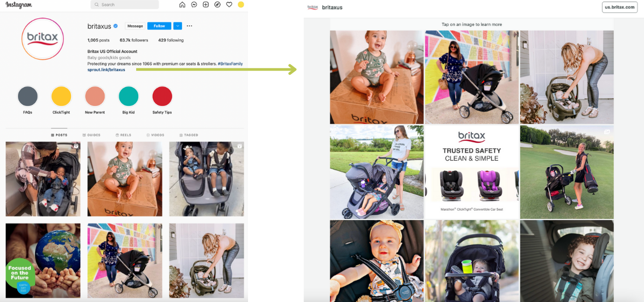This screenshot has width=644, height=302.
Task: Open the Safety Tips red highlight
Action: pyautogui.click(x=162, y=96)
